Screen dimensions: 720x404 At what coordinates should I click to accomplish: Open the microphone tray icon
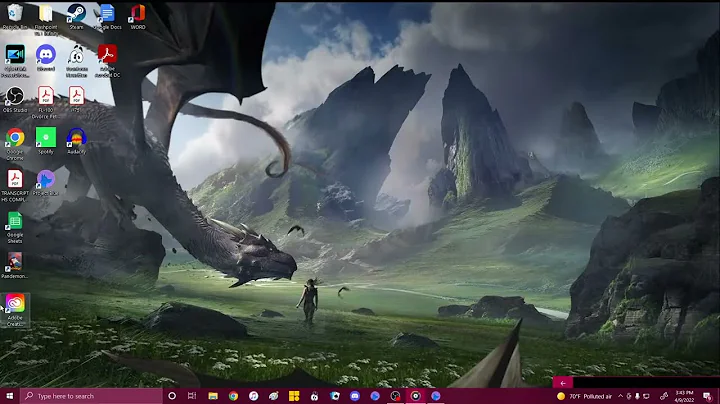click(637, 396)
